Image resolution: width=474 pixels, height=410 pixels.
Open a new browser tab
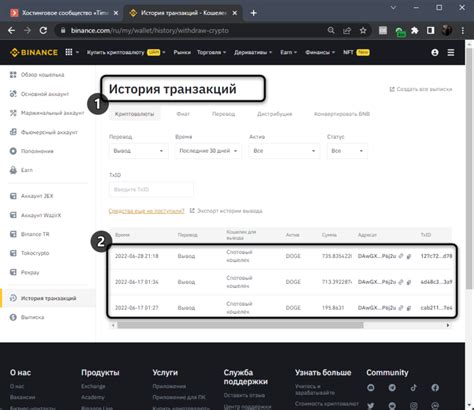254,13
